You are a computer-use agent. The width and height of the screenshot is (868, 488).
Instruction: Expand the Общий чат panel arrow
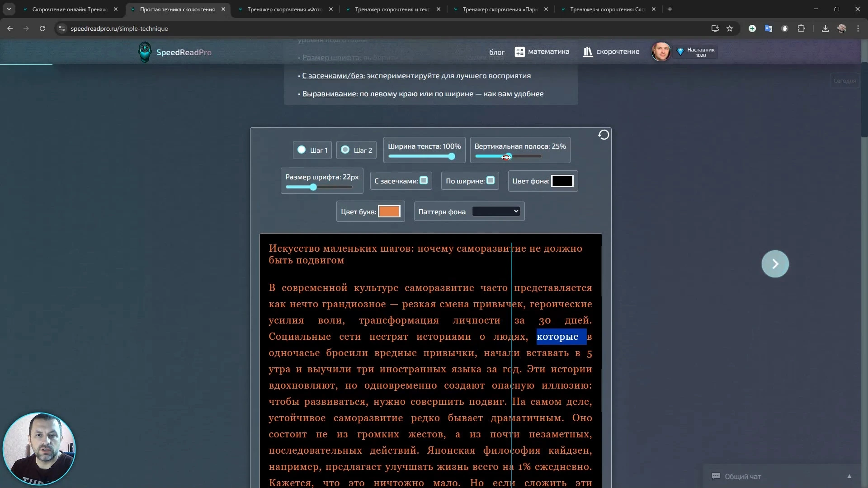(849, 476)
